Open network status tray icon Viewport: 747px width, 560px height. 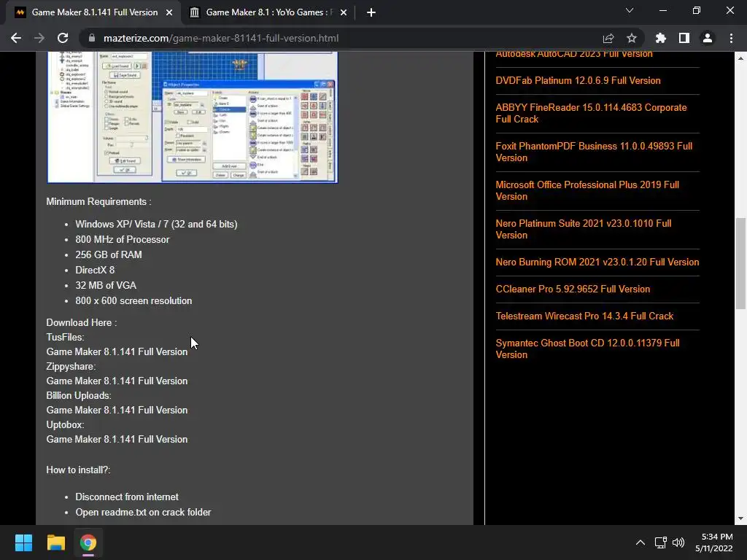(661, 542)
